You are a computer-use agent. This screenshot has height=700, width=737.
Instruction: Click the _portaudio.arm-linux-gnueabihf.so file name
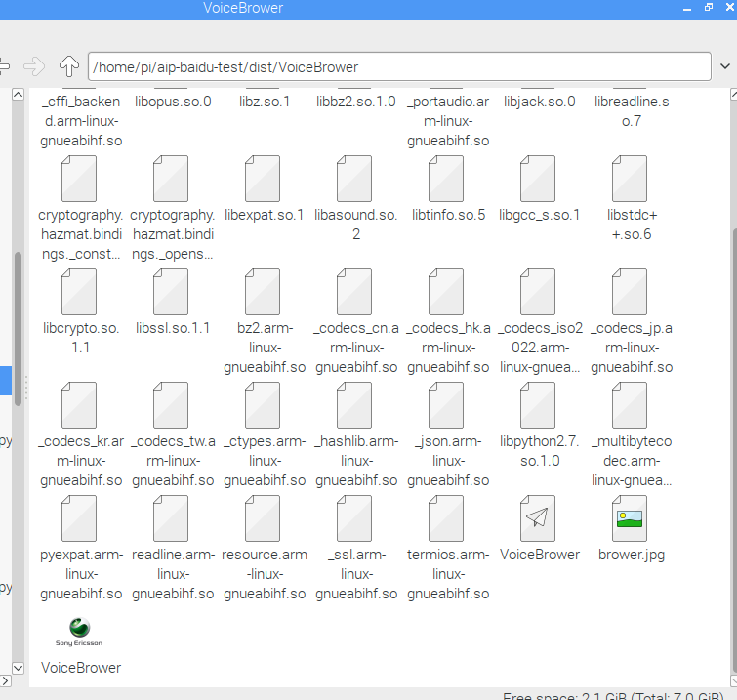tap(448, 121)
